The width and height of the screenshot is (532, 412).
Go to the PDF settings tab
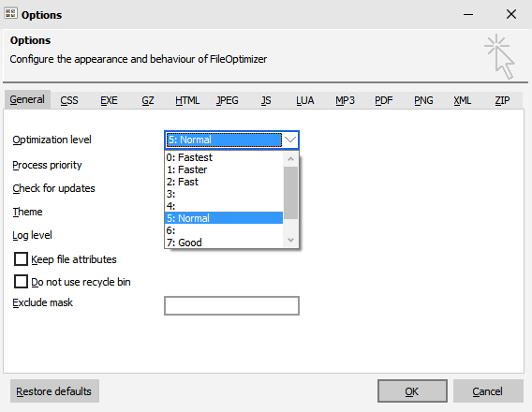pyautogui.click(x=384, y=100)
